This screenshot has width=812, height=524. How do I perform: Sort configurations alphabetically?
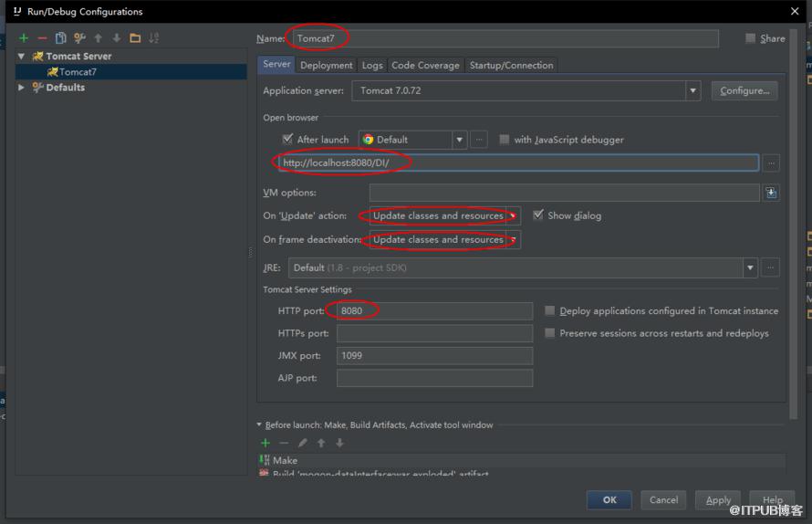pos(154,37)
